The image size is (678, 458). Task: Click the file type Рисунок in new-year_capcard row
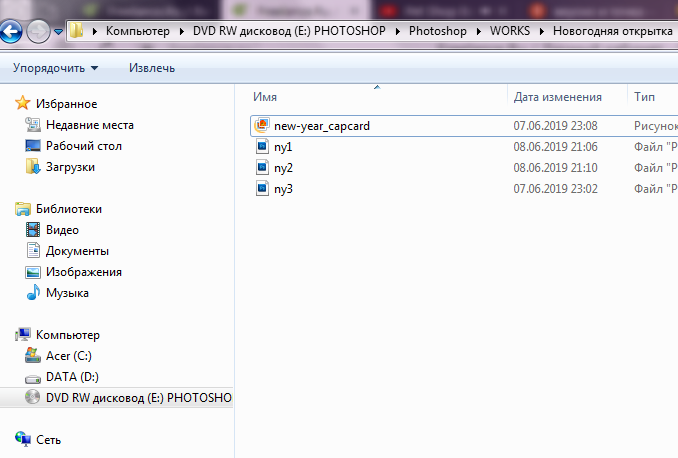coord(656,126)
